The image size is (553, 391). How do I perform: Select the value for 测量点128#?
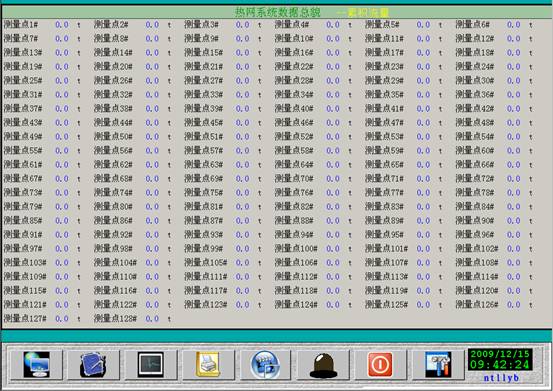[152, 319]
